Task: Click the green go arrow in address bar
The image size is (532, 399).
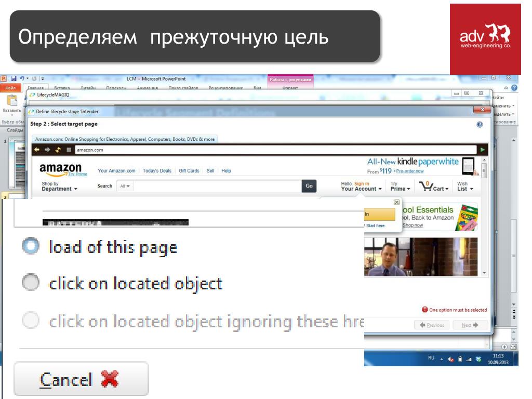Action: click(483, 150)
